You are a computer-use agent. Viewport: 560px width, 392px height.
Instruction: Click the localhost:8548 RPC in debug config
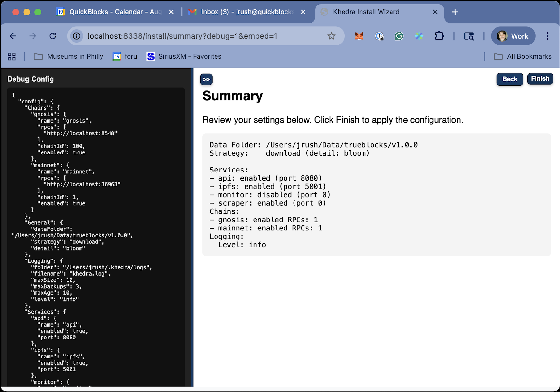pyautogui.click(x=81, y=133)
